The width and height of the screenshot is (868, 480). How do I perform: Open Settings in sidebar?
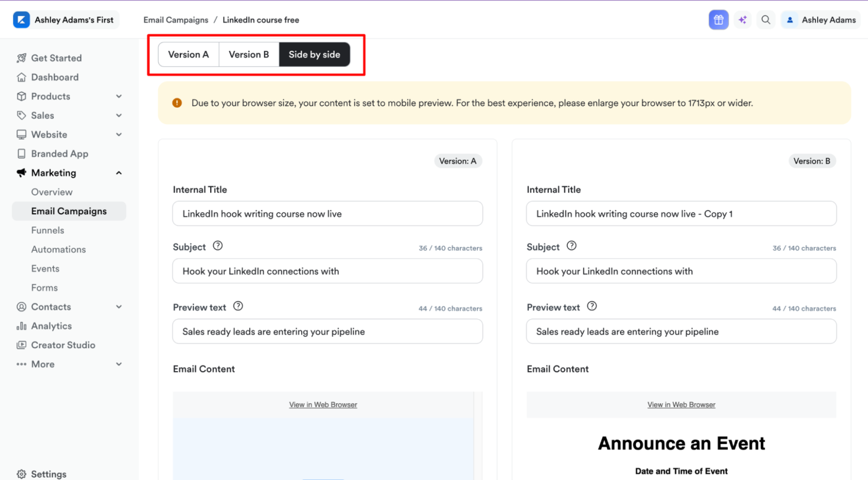point(49,474)
